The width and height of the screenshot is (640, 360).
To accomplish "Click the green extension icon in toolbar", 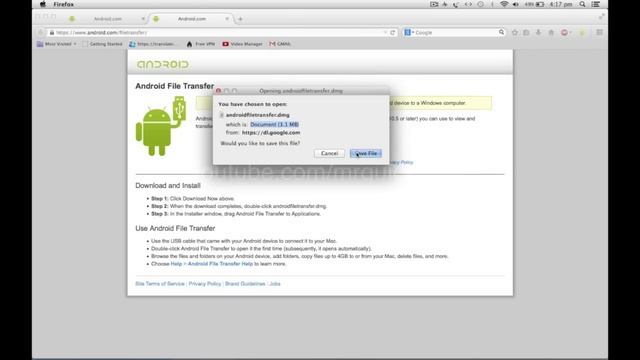I will (582, 32).
